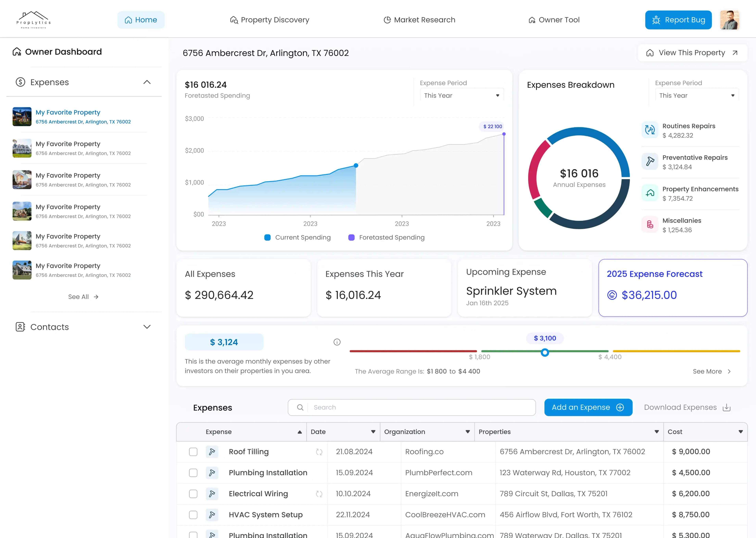Click the recurring icon next to Roof Tilling

[x=319, y=452]
